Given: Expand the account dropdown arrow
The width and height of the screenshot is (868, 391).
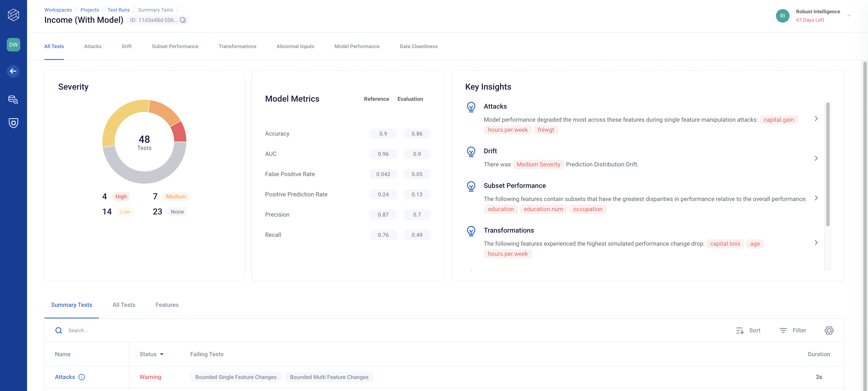Looking at the screenshot, I should click(x=849, y=16).
